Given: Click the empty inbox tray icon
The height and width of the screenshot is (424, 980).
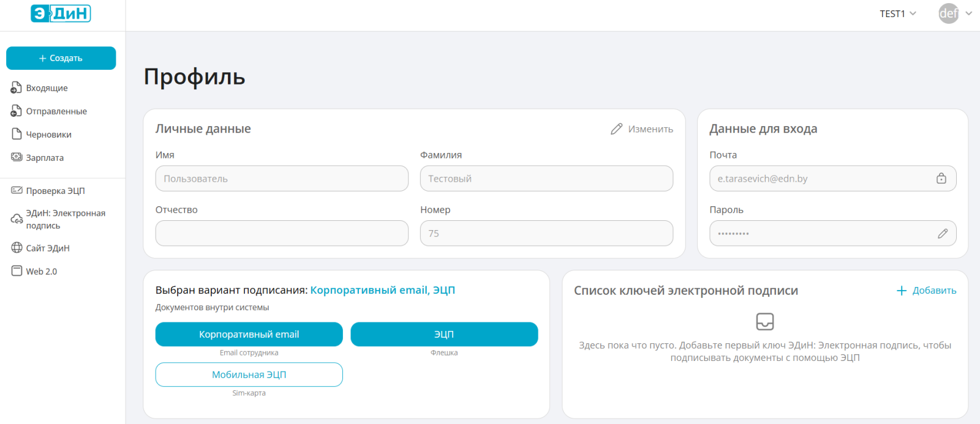Looking at the screenshot, I should pos(765,321).
